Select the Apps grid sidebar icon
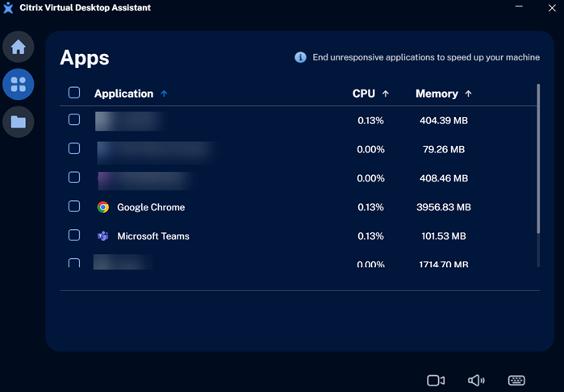The height and width of the screenshot is (392, 564). coord(19,84)
